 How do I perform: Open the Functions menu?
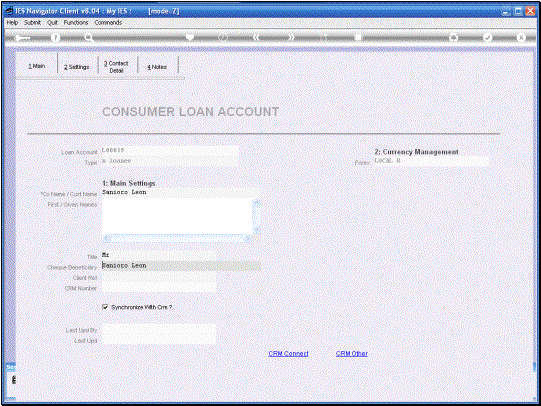[x=76, y=22]
